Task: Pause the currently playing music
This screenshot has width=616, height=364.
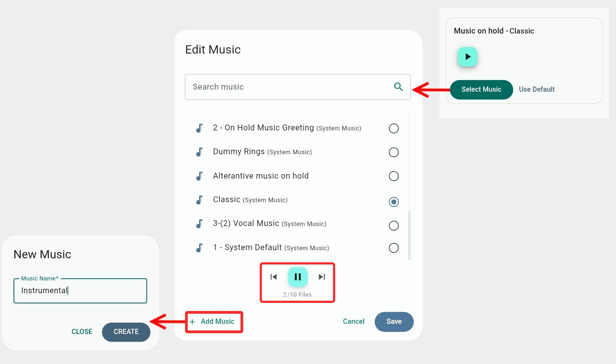Action: coord(298,277)
